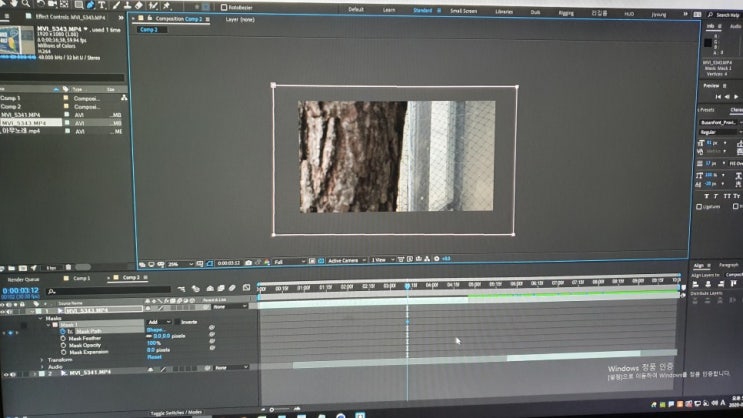This screenshot has width=743, height=418.
Task: Toggle transparency grid in viewer
Action: coord(321,261)
